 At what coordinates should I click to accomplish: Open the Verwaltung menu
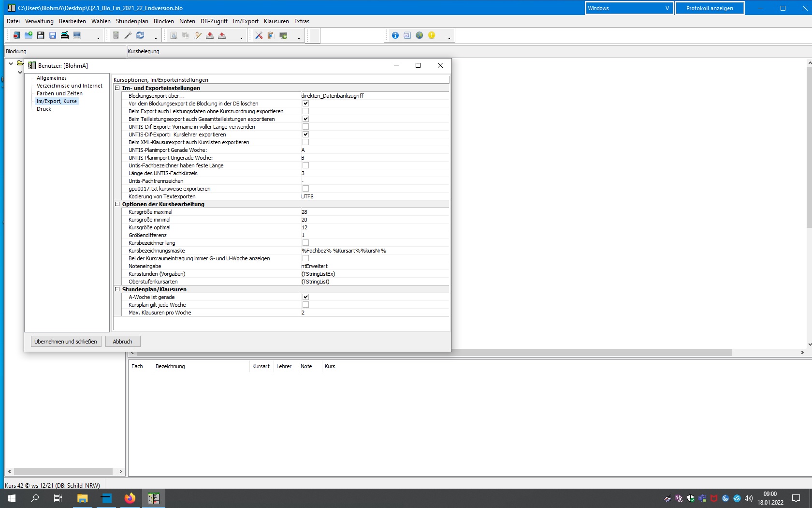pyautogui.click(x=39, y=21)
